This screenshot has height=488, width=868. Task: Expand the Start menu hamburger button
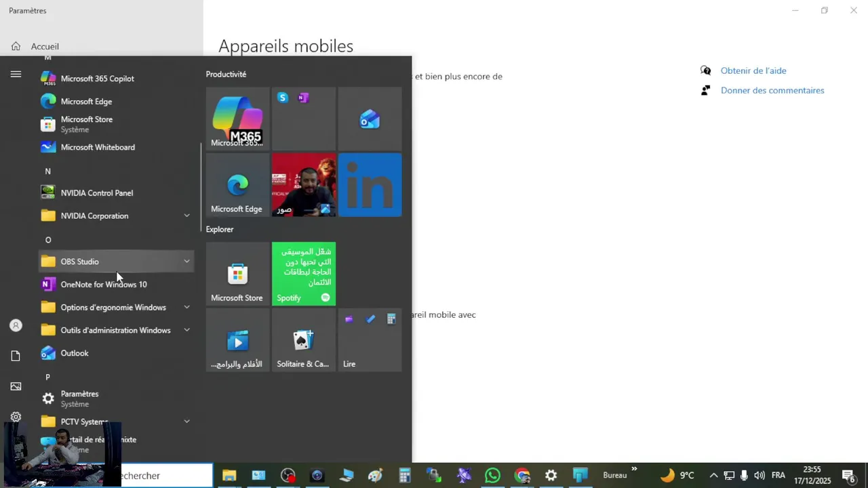pyautogui.click(x=16, y=75)
